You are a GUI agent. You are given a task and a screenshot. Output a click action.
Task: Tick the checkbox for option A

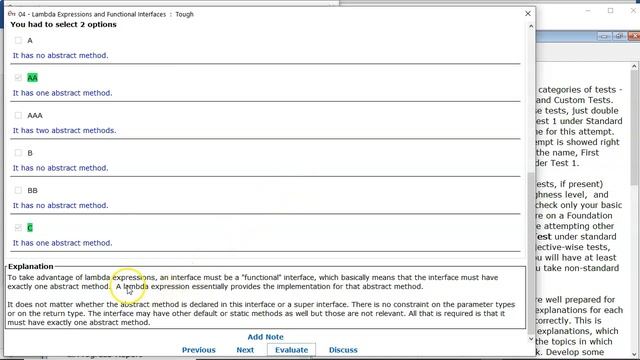click(18, 40)
